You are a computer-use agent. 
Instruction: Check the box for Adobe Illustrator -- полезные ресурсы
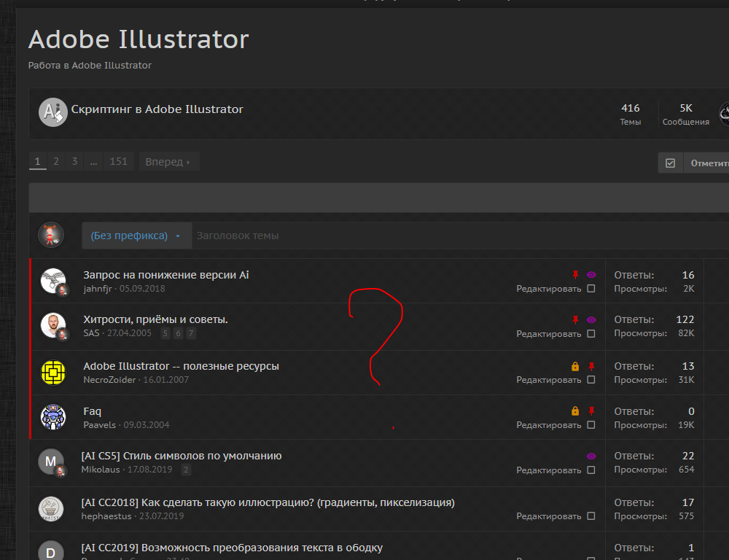coord(591,380)
